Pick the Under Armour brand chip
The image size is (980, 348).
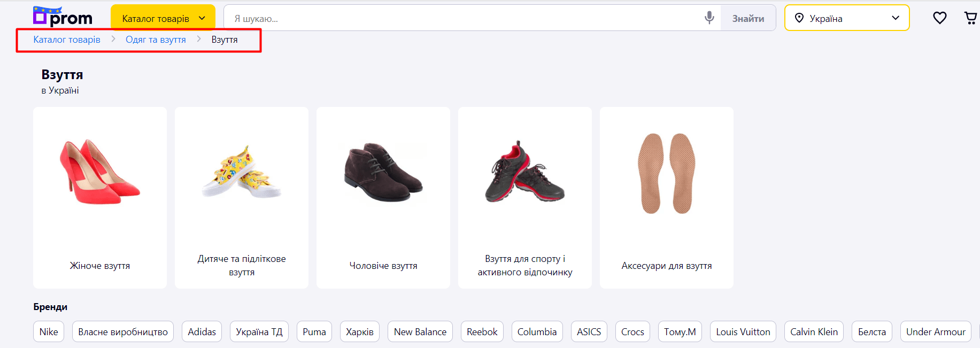[x=935, y=332]
